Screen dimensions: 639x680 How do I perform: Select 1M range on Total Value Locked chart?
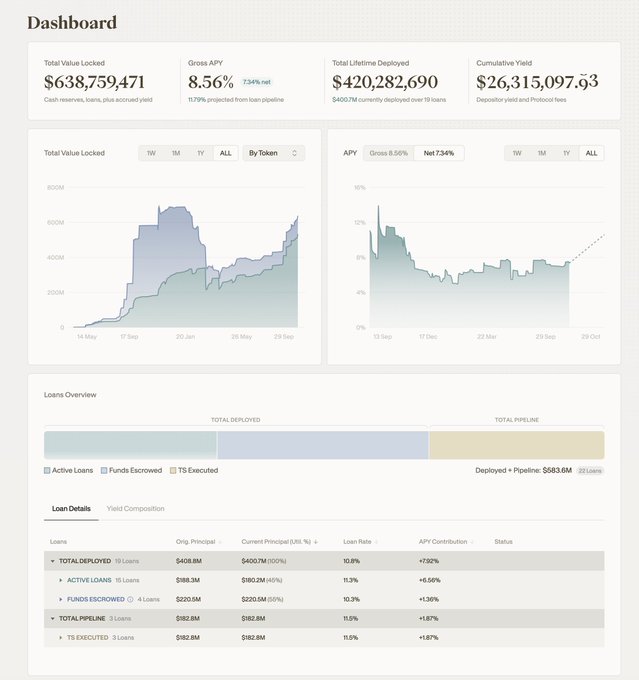coord(176,153)
